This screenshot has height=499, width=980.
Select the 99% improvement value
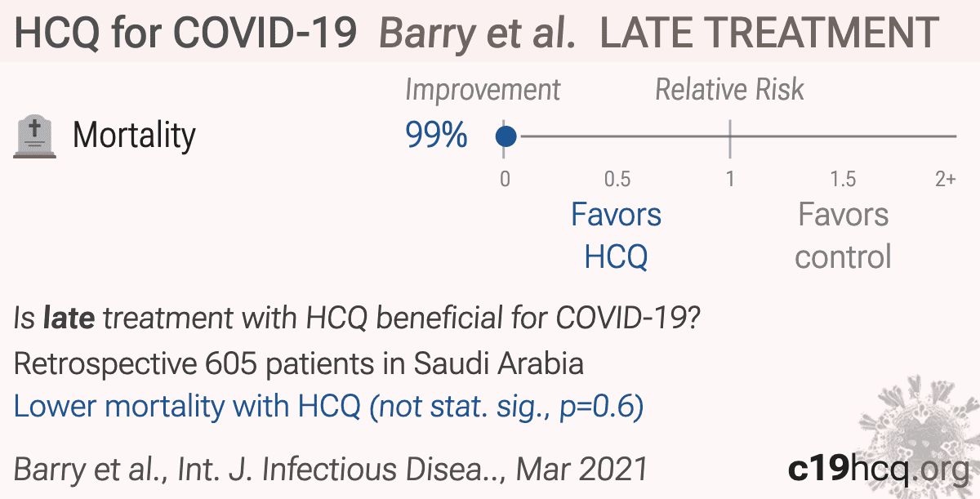pyautogui.click(x=436, y=136)
